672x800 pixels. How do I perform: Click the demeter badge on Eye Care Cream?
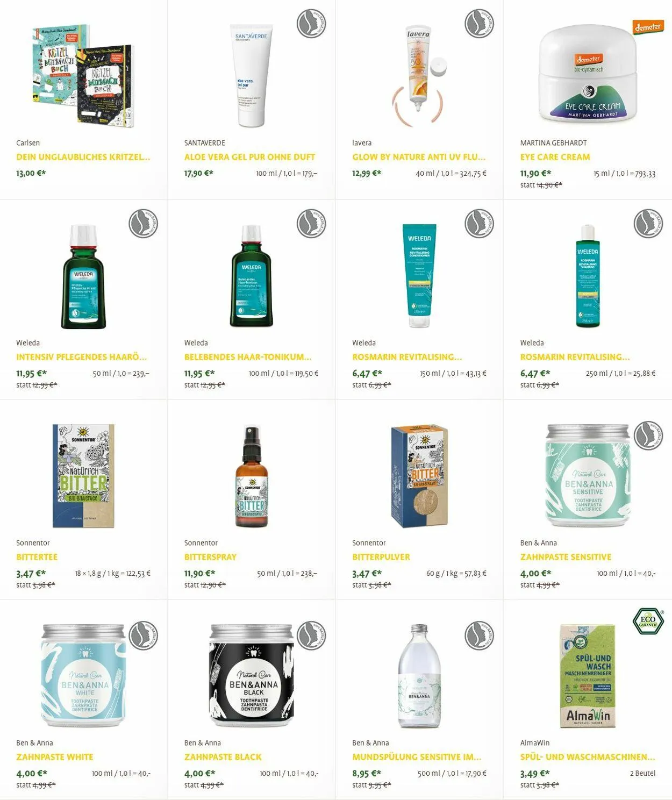click(x=648, y=26)
